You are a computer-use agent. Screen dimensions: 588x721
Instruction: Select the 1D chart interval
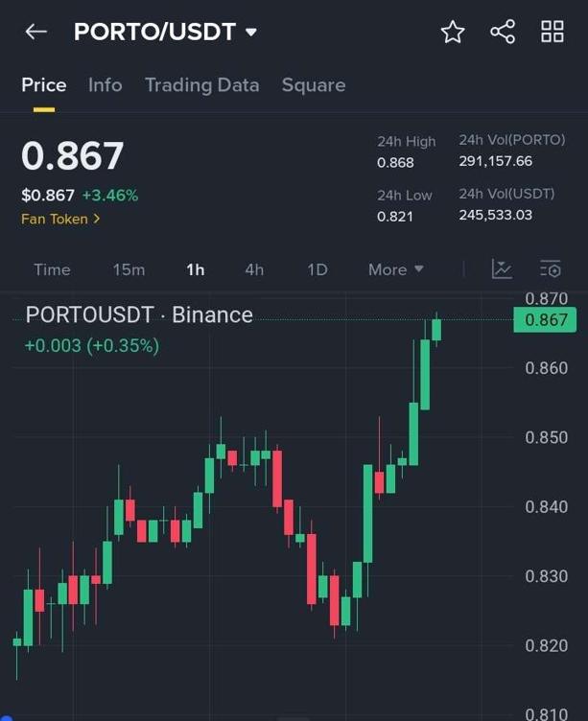click(318, 269)
